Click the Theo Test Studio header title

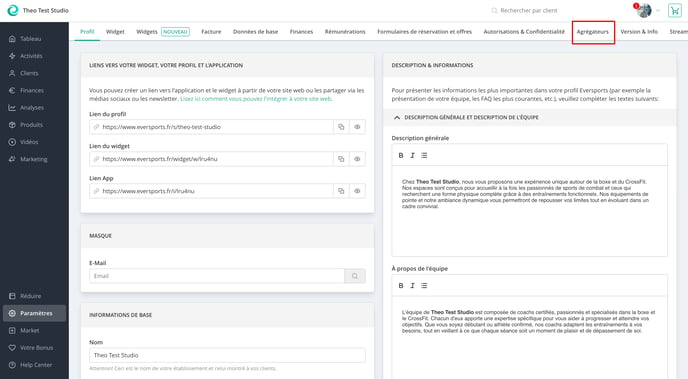click(x=46, y=10)
